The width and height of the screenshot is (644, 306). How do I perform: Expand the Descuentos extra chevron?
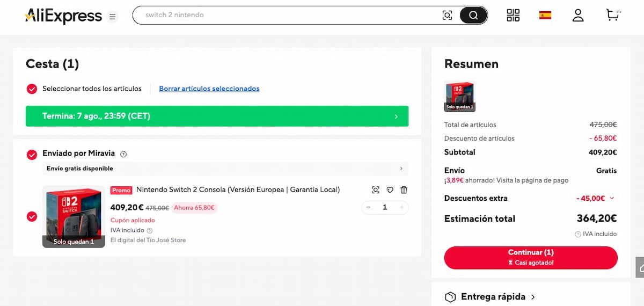[x=612, y=198]
